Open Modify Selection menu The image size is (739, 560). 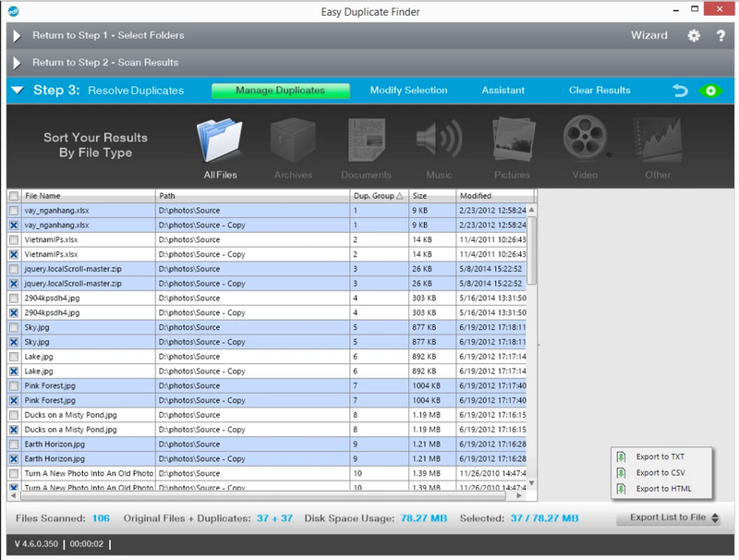pos(408,91)
